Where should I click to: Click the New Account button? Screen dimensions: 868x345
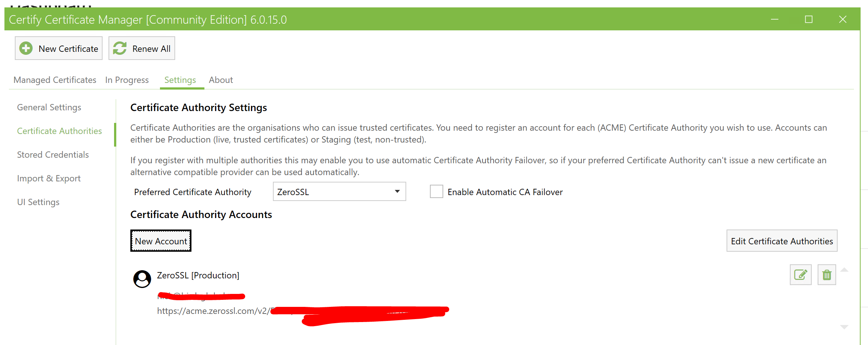pos(161,241)
